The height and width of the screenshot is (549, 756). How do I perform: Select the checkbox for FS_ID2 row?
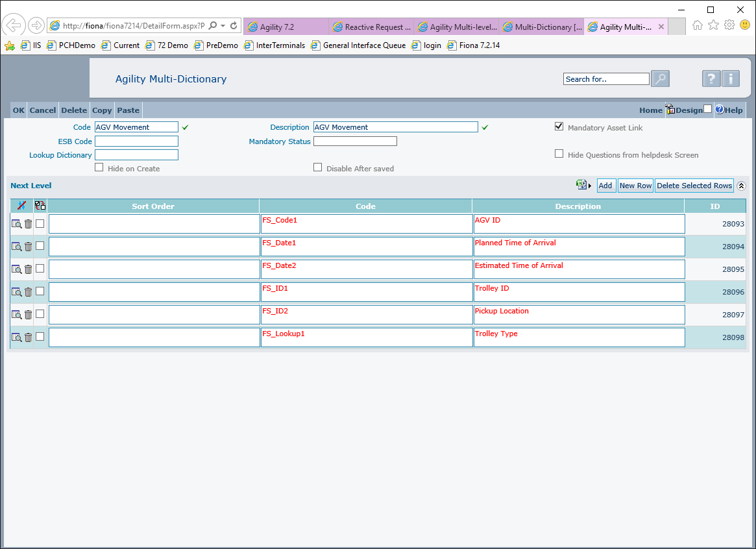[40, 314]
